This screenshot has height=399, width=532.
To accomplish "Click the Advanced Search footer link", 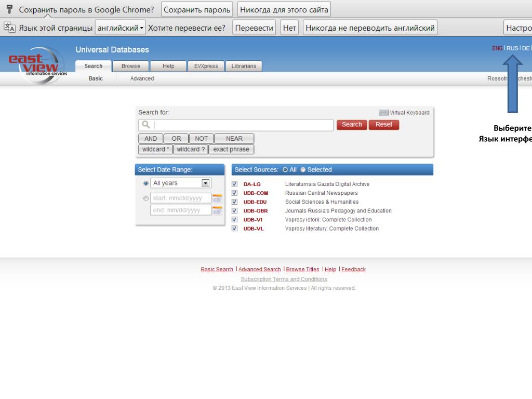I will [x=260, y=270].
